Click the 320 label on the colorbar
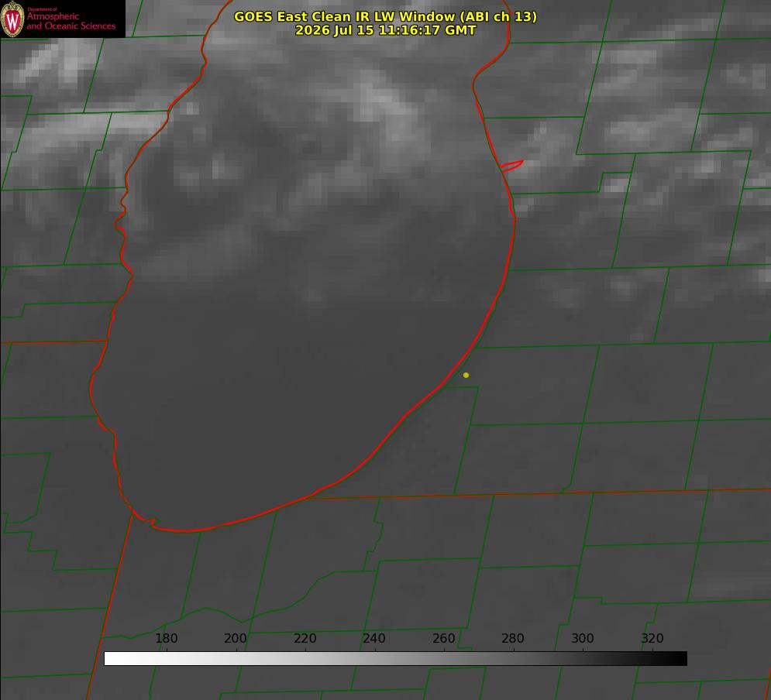The height and width of the screenshot is (700, 771). (x=652, y=638)
